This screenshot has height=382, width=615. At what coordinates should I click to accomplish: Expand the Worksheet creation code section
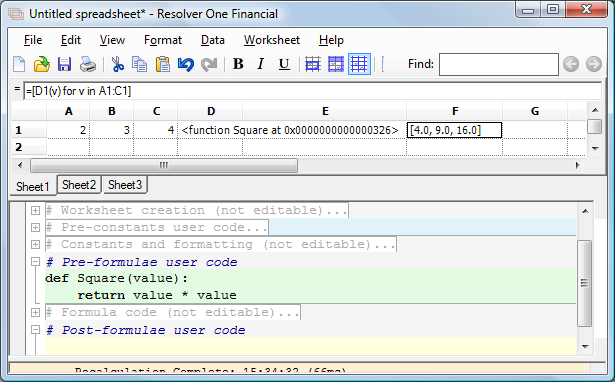tap(35, 211)
